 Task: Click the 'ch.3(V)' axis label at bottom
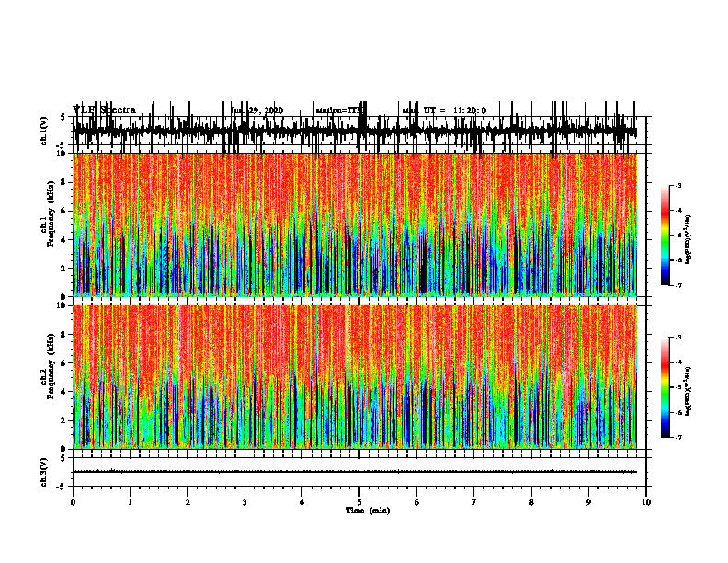[44, 472]
